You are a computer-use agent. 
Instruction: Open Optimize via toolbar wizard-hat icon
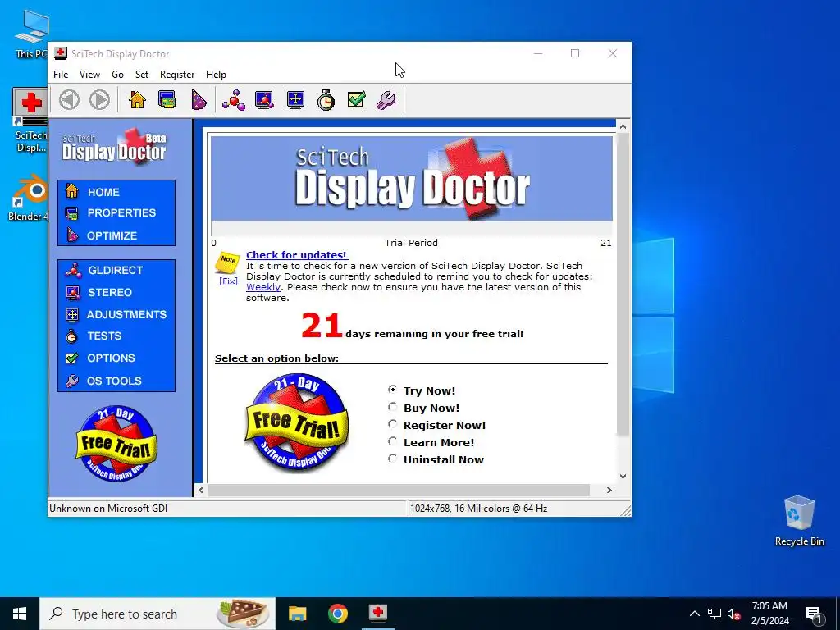tap(199, 99)
